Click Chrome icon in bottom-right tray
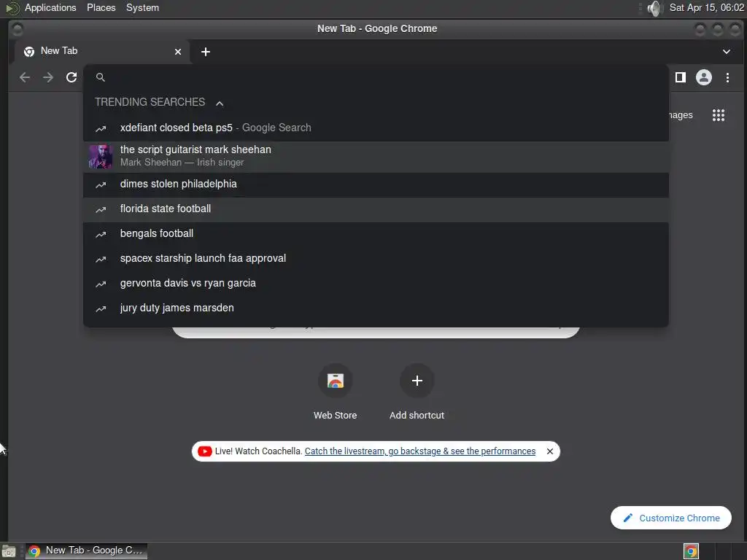Image resolution: width=747 pixels, height=560 pixels. click(x=692, y=551)
